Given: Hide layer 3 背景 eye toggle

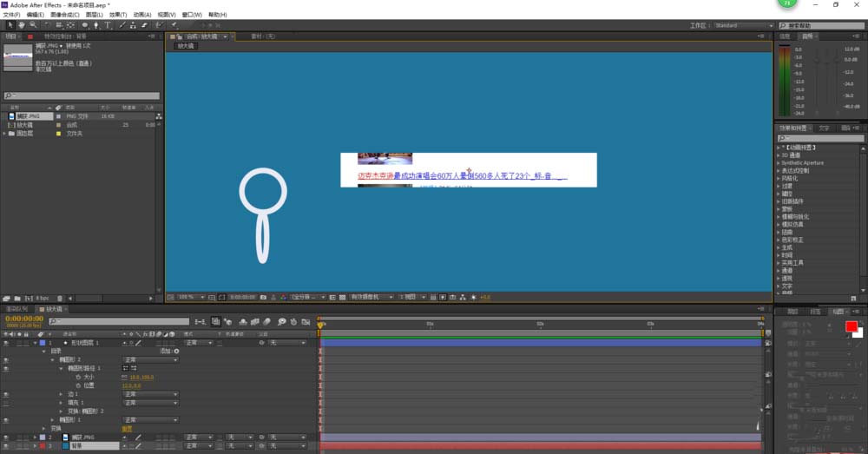Looking at the screenshot, I should pyautogui.click(x=6, y=445).
